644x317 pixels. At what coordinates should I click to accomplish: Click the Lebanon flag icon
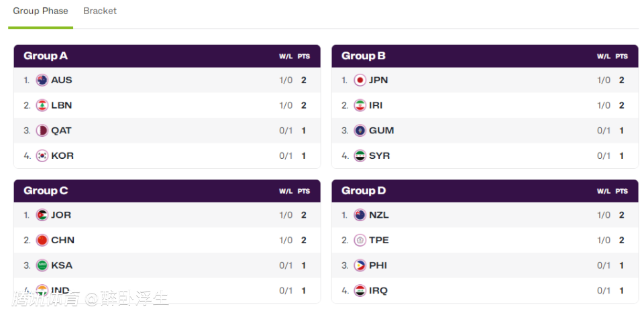[42, 105]
